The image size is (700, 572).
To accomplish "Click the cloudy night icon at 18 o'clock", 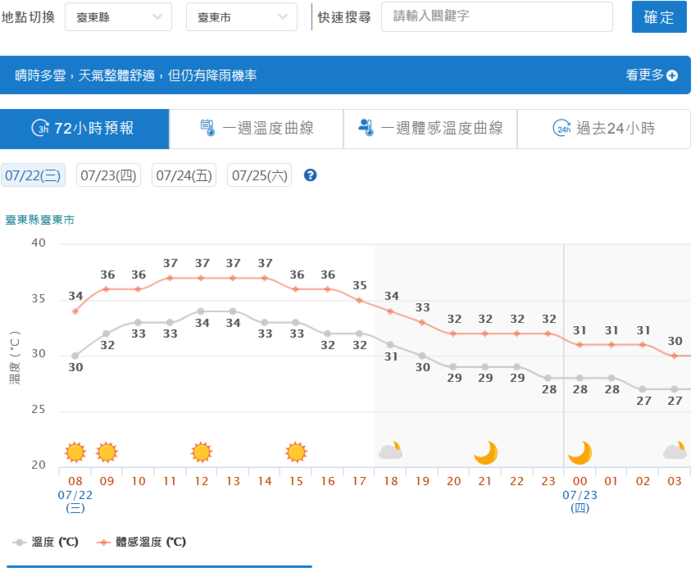I will tap(391, 451).
